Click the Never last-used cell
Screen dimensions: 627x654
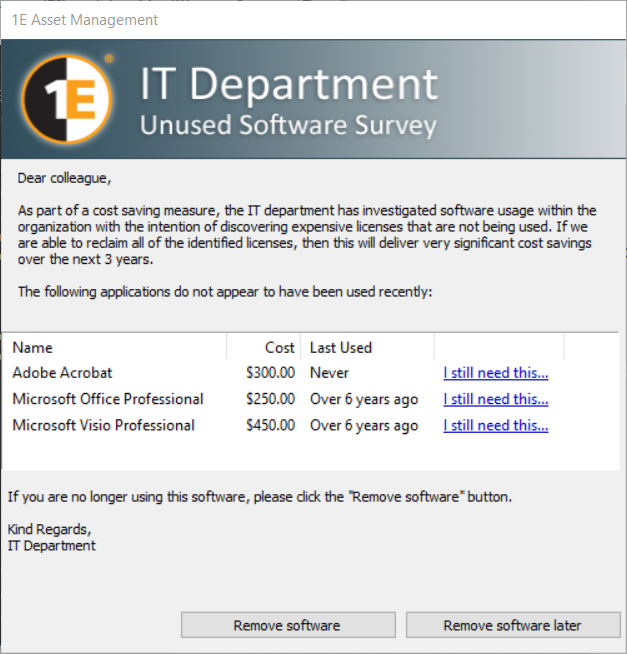pyautogui.click(x=329, y=373)
